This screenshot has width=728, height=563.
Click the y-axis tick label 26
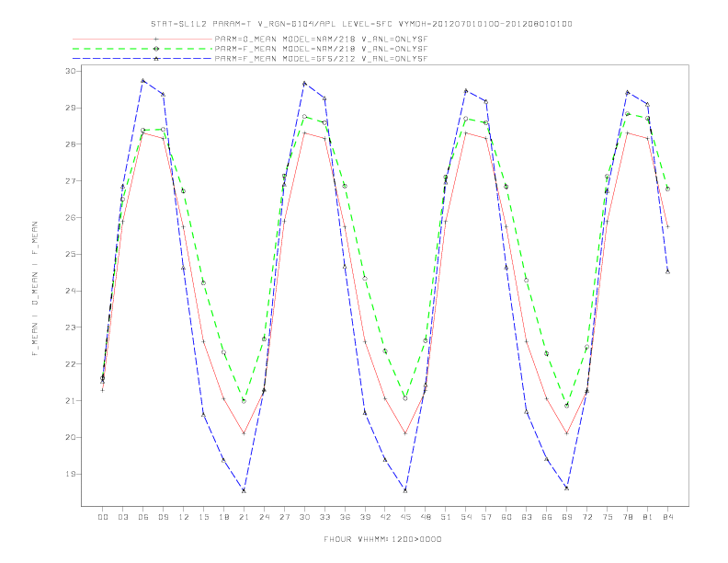71,217
